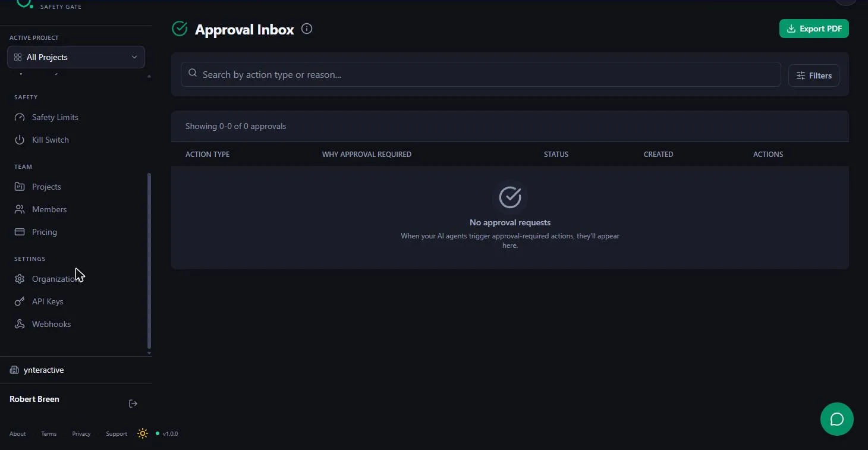This screenshot has height=450, width=868.
Task: Open the About link
Action: [x=18, y=433]
